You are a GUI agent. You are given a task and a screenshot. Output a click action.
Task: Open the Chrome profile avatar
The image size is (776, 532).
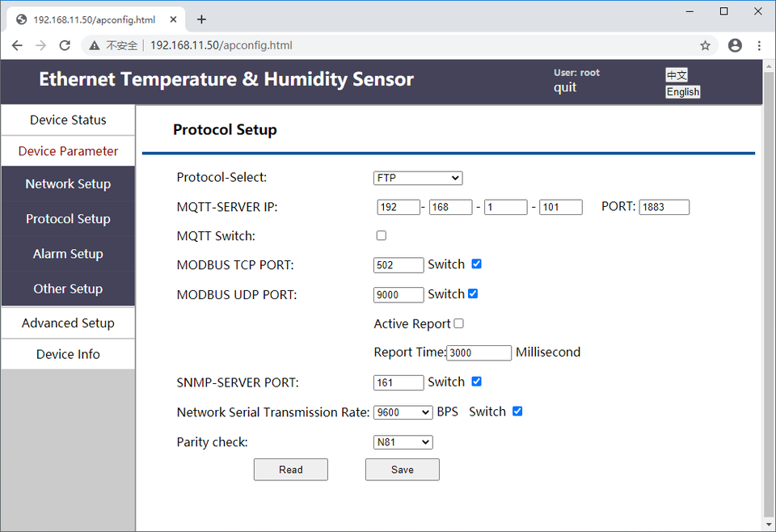(735, 45)
